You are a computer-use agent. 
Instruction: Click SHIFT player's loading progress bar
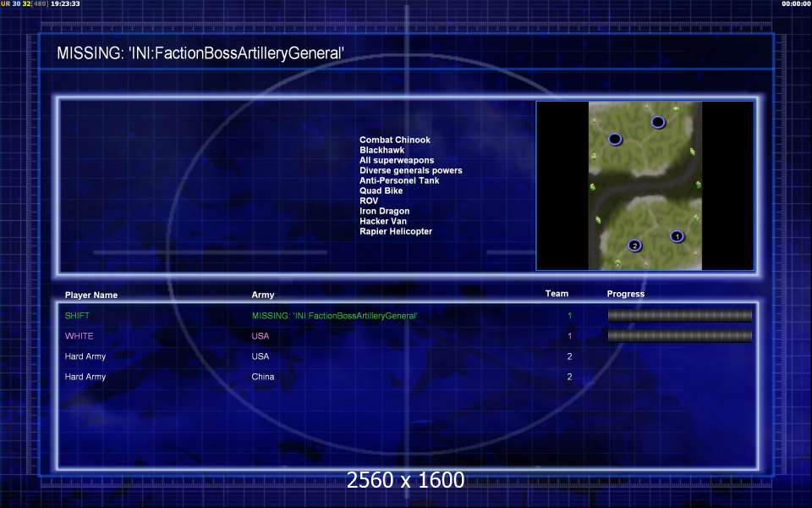(679, 315)
